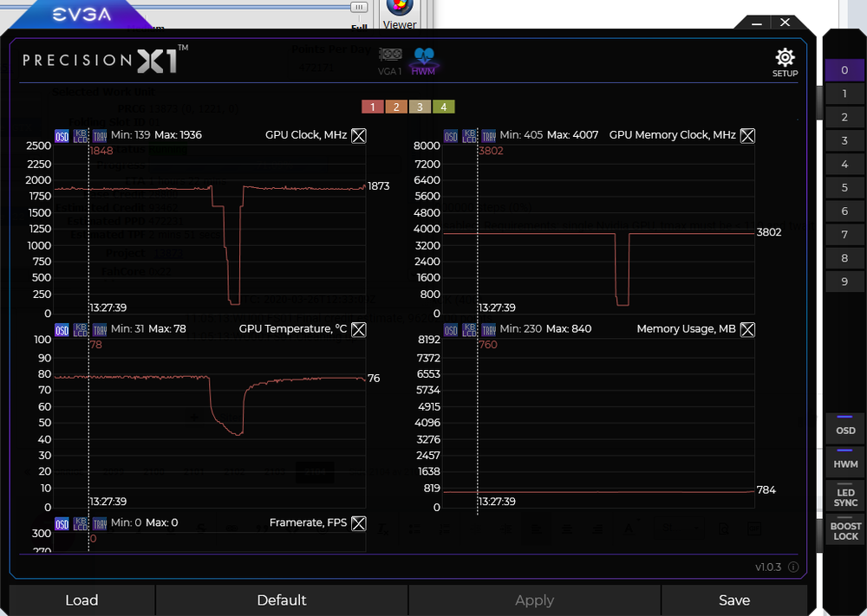Toggle TRAY for GPU Memory Clock graph
This screenshot has height=616, width=867.
pos(489,136)
